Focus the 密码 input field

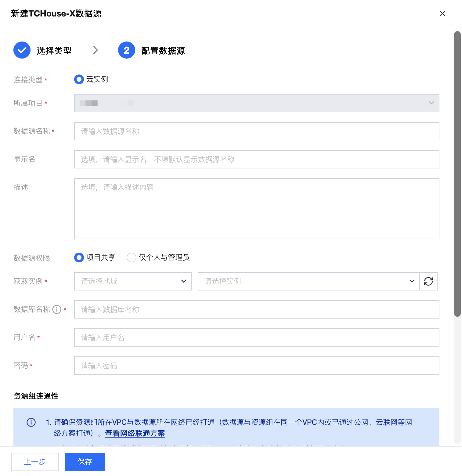click(x=257, y=366)
